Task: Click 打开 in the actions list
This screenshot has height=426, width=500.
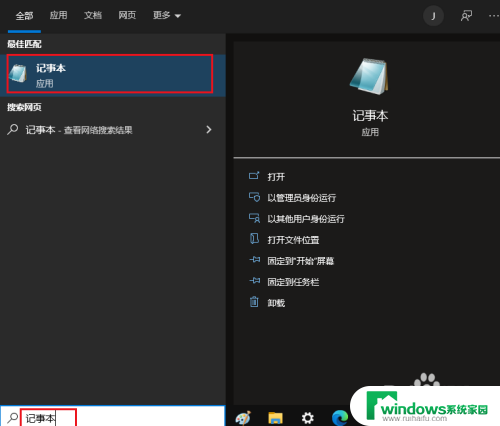Action: (x=276, y=177)
